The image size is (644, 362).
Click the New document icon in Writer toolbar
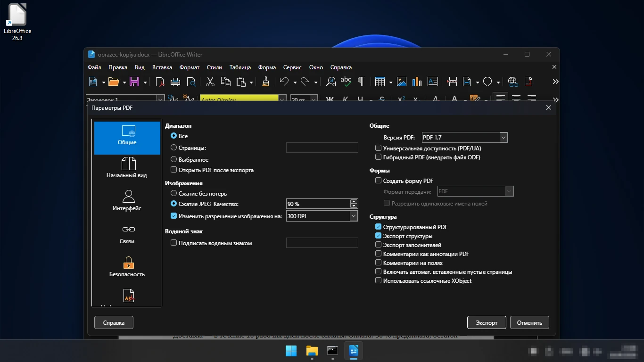[93, 82]
